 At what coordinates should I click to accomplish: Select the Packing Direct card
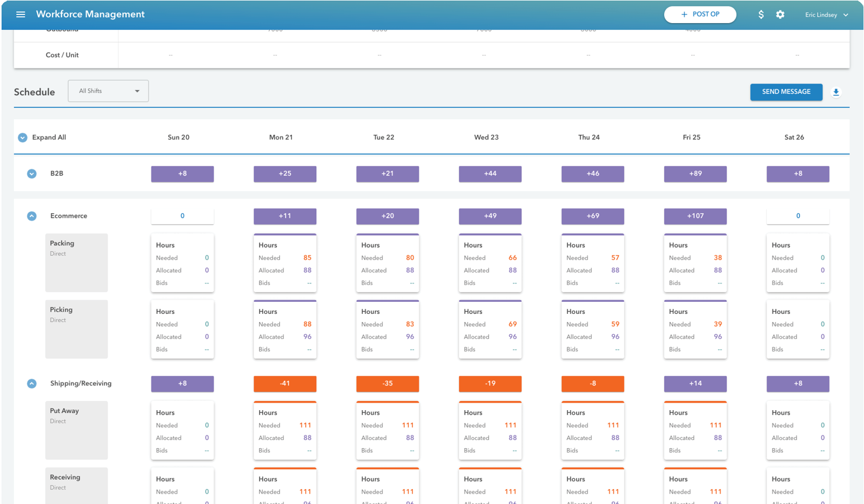pos(76,262)
